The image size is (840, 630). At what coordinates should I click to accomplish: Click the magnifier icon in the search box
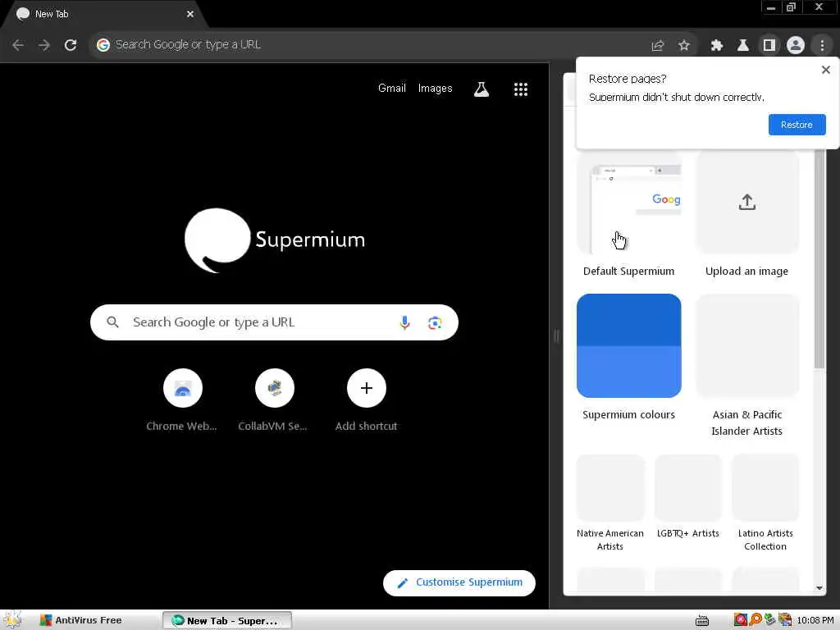[112, 322]
